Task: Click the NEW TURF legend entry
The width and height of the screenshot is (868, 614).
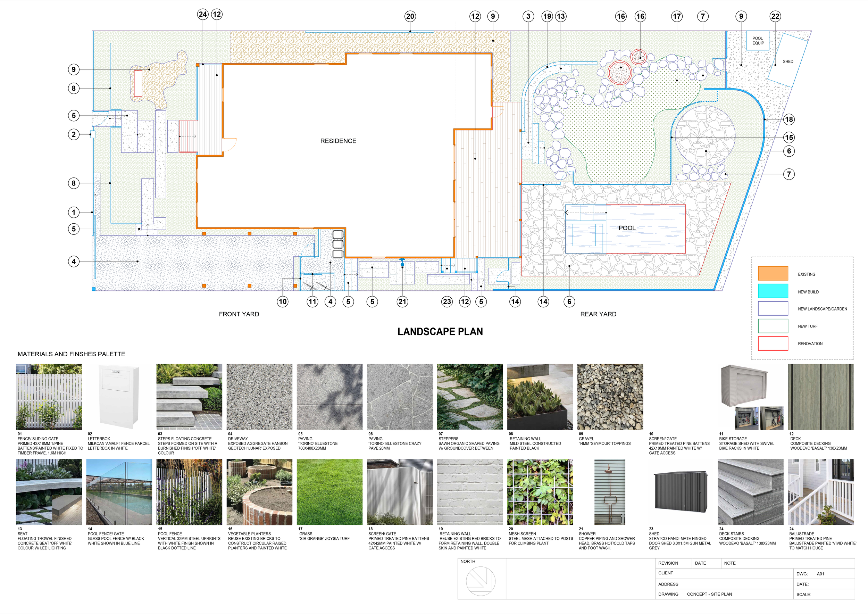Action: pyautogui.click(x=773, y=326)
